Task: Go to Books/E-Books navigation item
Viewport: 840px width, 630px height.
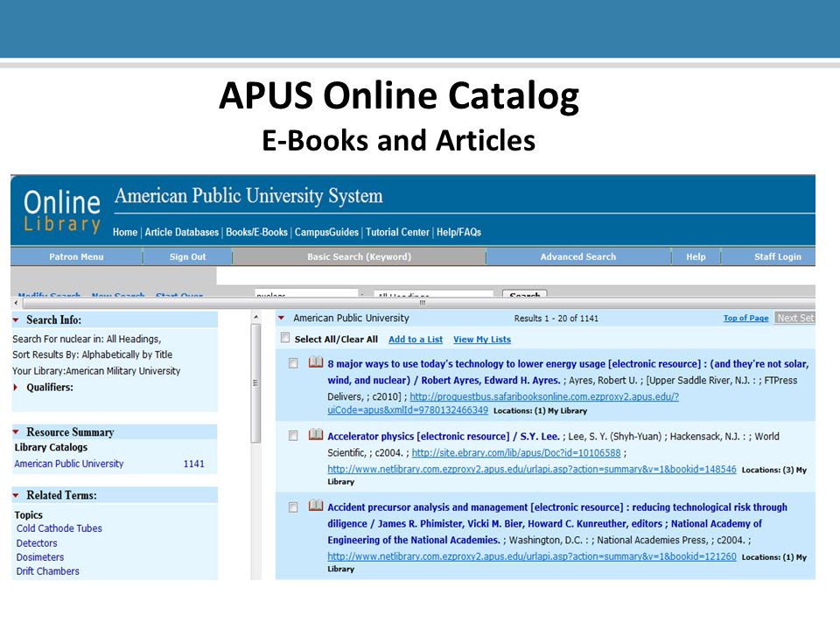Action: [x=256, y=232]
